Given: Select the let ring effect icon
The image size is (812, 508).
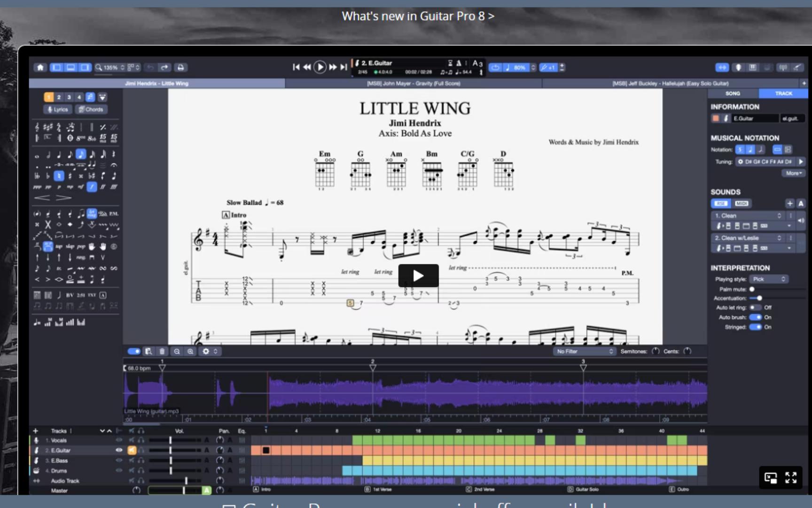Looking at the screenshot, I should point(92,214).
